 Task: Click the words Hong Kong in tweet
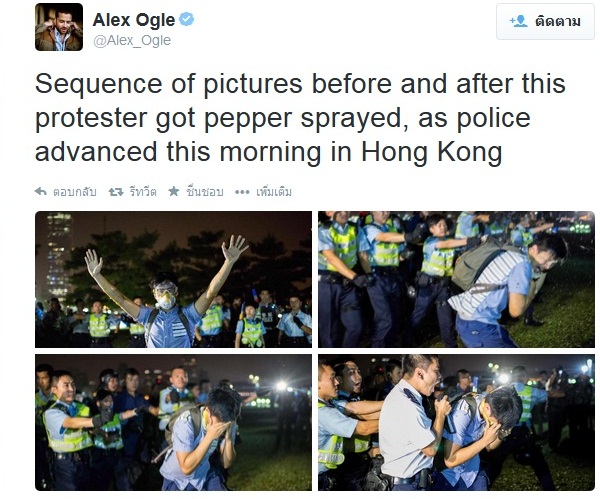[x=432, y=152]
